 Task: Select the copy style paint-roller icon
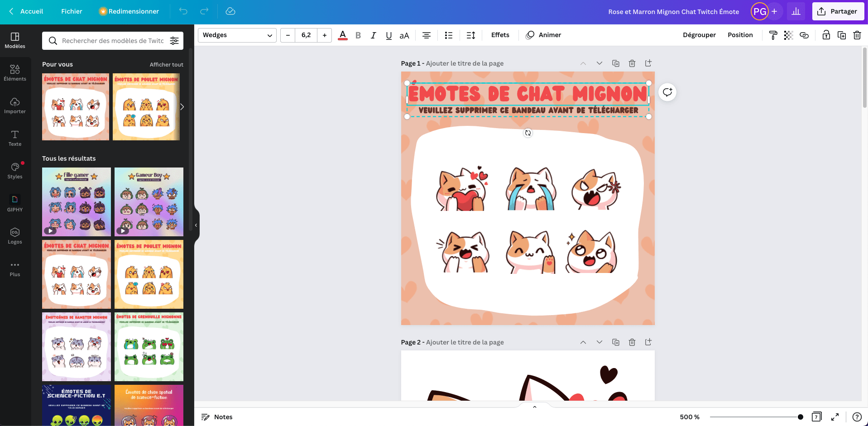pos(773,35)
